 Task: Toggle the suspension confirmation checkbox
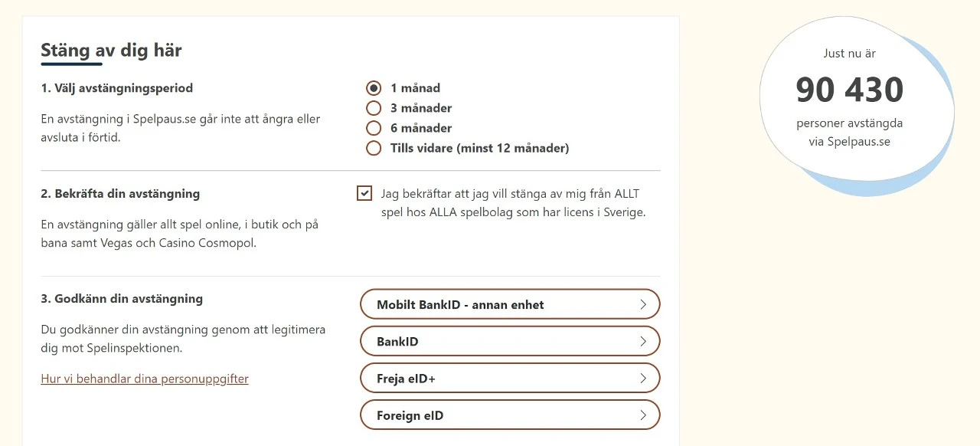pyautogui.click(x=364, y=193)
